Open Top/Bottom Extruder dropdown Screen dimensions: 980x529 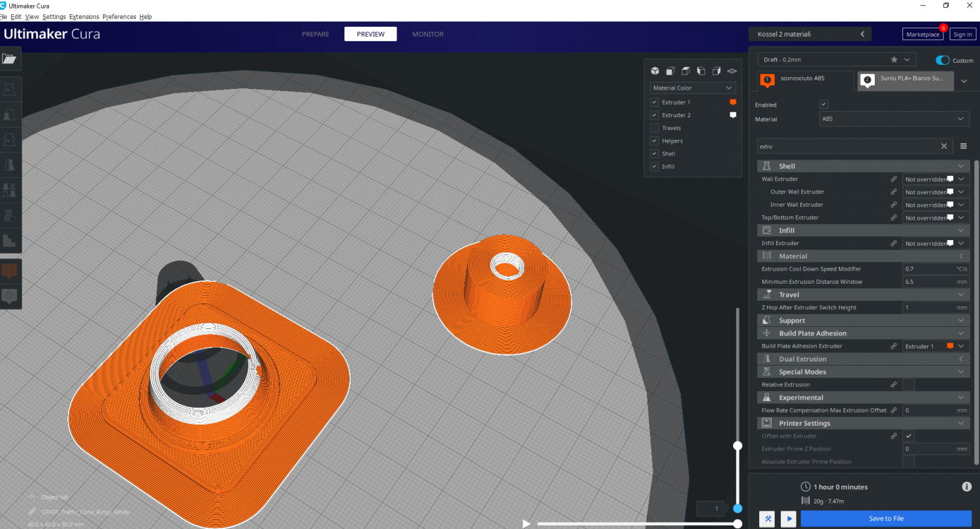tap(936, 217)
